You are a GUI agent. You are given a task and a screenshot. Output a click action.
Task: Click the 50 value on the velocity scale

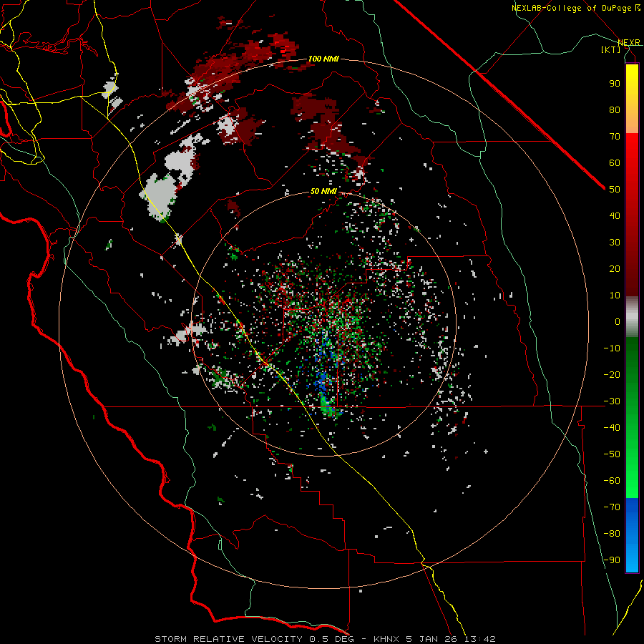[615, 190]
